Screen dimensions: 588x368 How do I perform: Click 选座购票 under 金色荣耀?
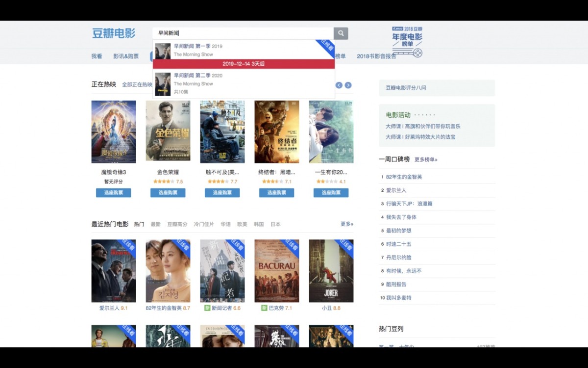pos(168,193)
